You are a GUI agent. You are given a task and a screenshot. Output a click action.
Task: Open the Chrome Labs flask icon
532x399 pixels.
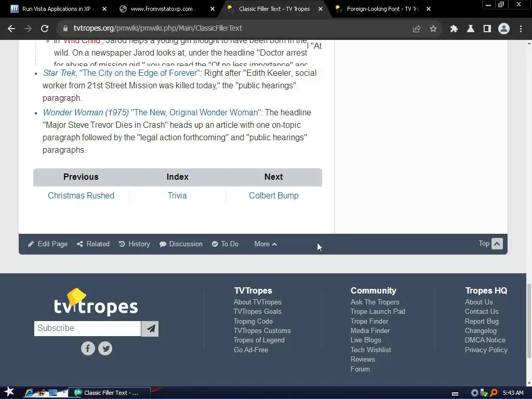pos(471,29)
